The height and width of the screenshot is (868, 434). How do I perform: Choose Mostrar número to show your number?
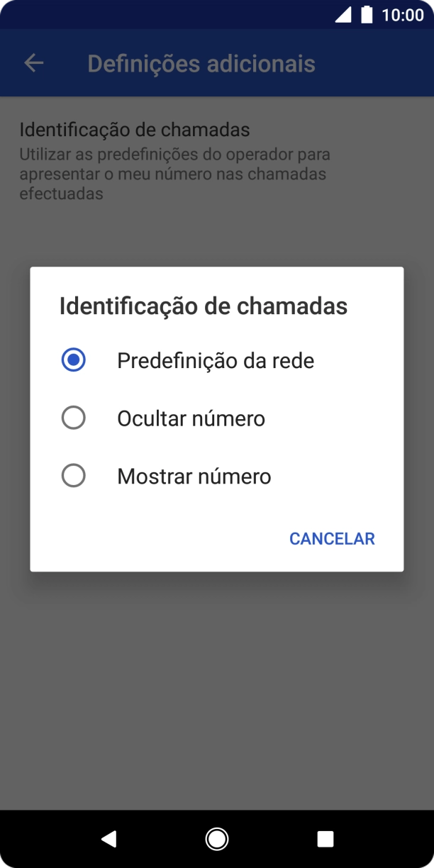pos(194,476)
